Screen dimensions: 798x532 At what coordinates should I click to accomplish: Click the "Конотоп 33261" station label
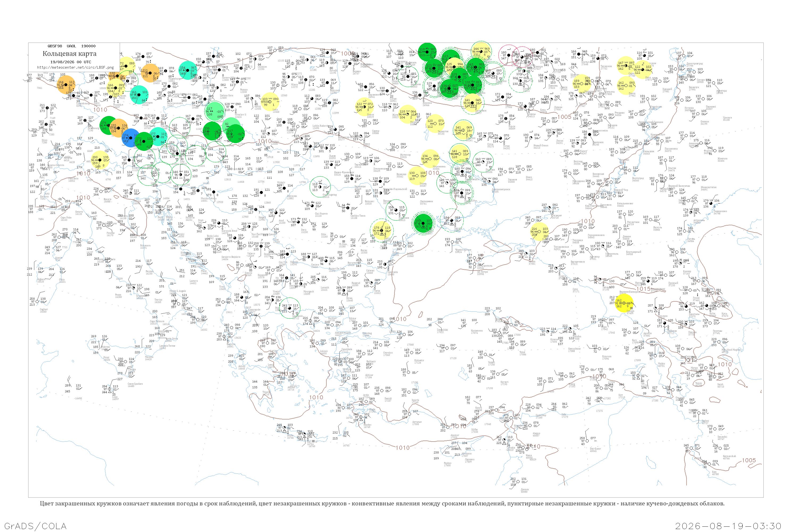pyautogui.click(x=471, y=139)
